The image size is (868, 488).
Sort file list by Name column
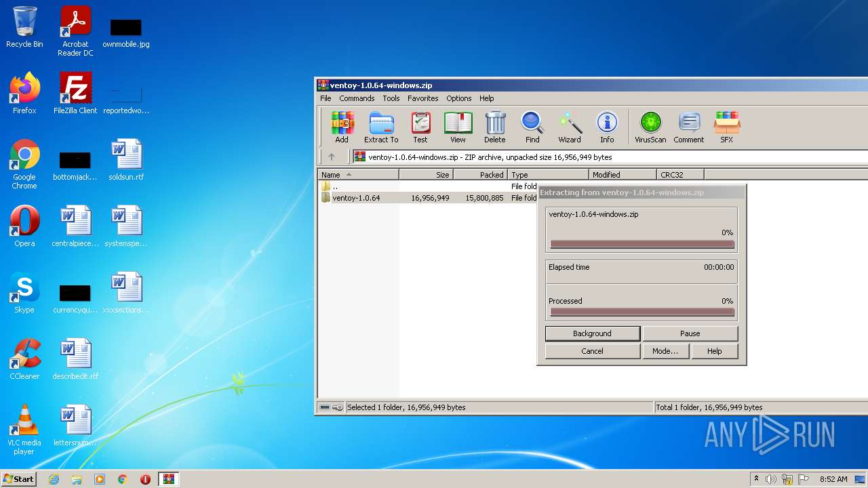click(x=358, y=175)
